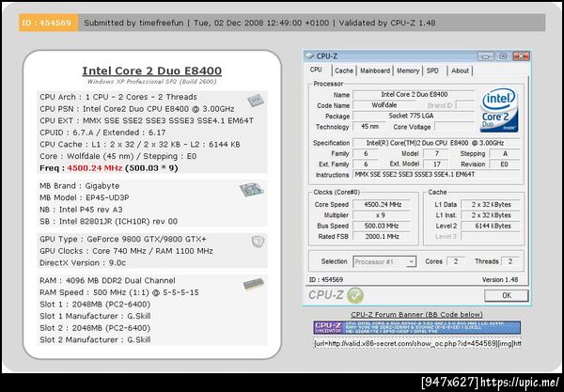Click the Threads count field
The width and height of the screenshot is (564, 392).
tap(510, 261)
